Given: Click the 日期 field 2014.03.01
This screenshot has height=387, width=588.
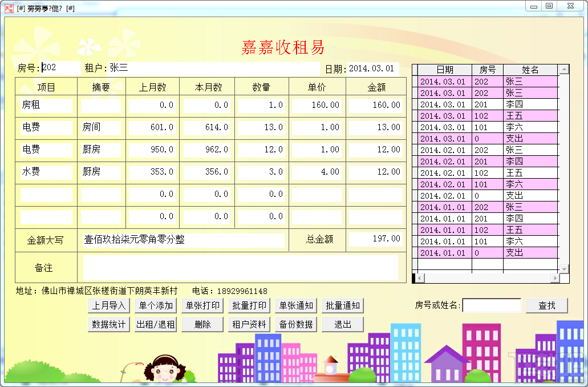Looking at the screenshot, I should pyautogui.click(x=373, y=68).
